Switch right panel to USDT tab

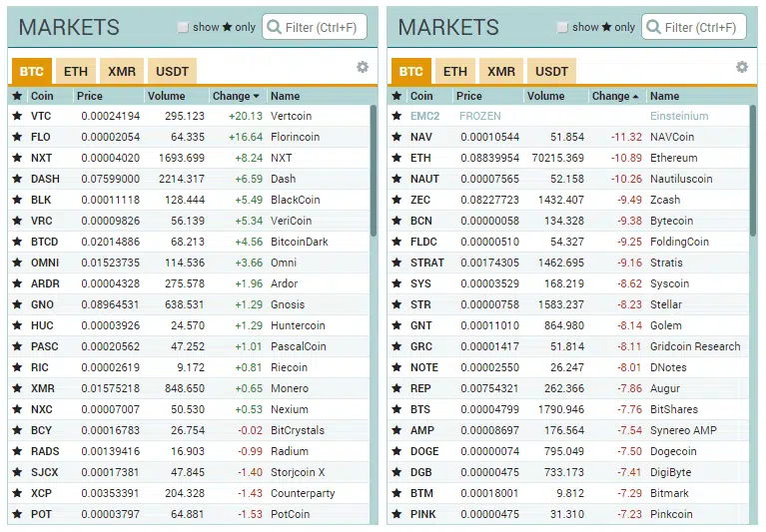pos(551,71)
